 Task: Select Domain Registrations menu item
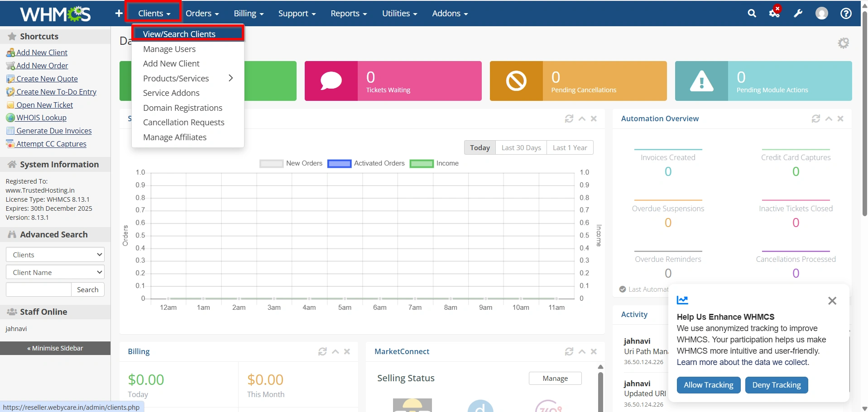188,108
